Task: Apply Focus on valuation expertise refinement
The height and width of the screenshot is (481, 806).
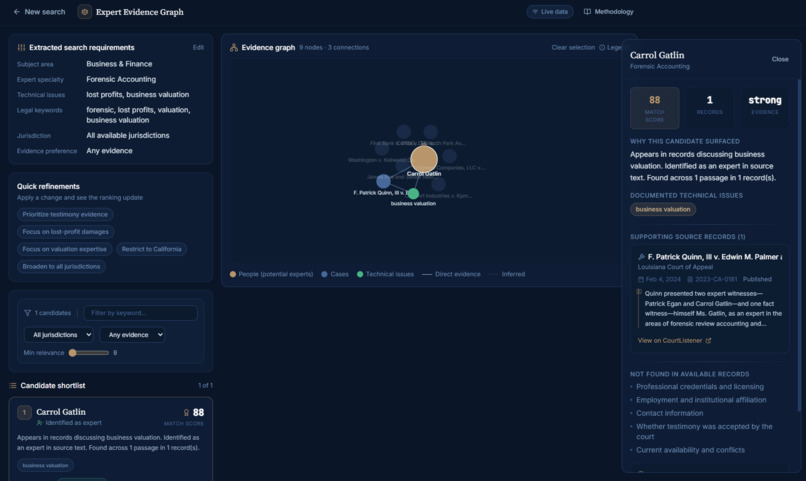Action: 64,249
